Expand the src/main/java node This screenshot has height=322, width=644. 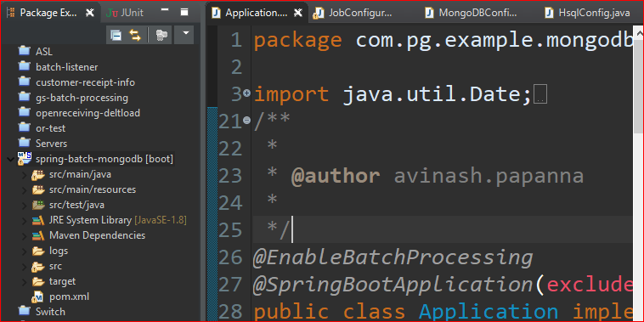tap(25, 174)
